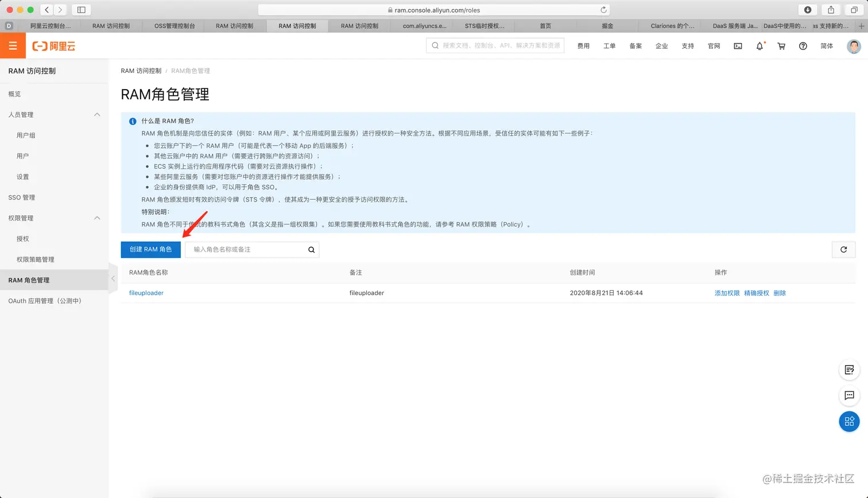Screen dimensions: 868x498
Task: Open 官网 in top navigation
Action: click(x=714, y=46)
